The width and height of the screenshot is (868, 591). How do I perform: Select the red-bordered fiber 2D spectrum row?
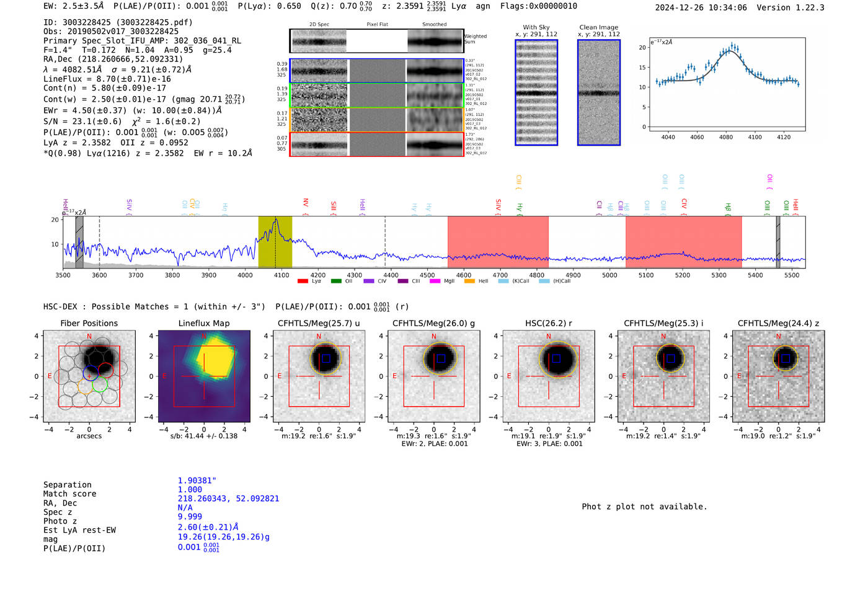point(376,144)
